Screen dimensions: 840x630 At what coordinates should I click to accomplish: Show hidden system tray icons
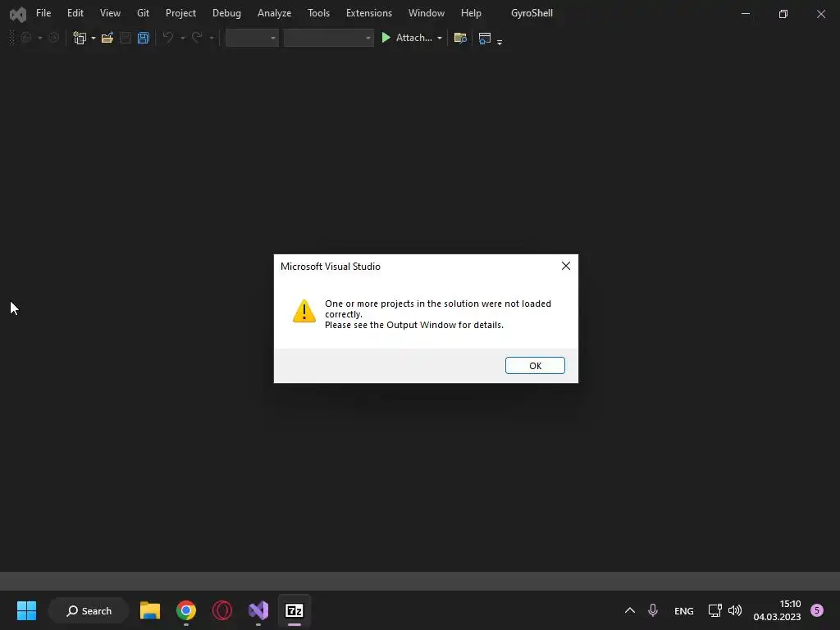(x=630, y=610)
